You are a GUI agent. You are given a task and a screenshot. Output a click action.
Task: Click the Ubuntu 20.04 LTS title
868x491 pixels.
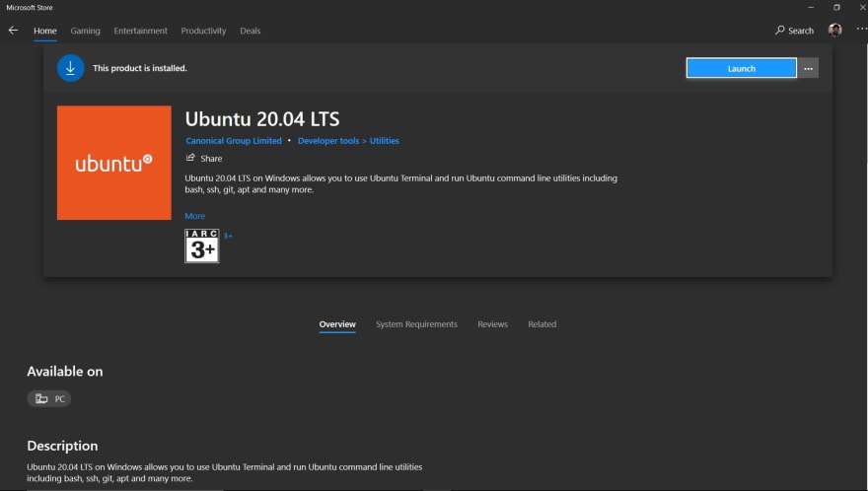262,119
